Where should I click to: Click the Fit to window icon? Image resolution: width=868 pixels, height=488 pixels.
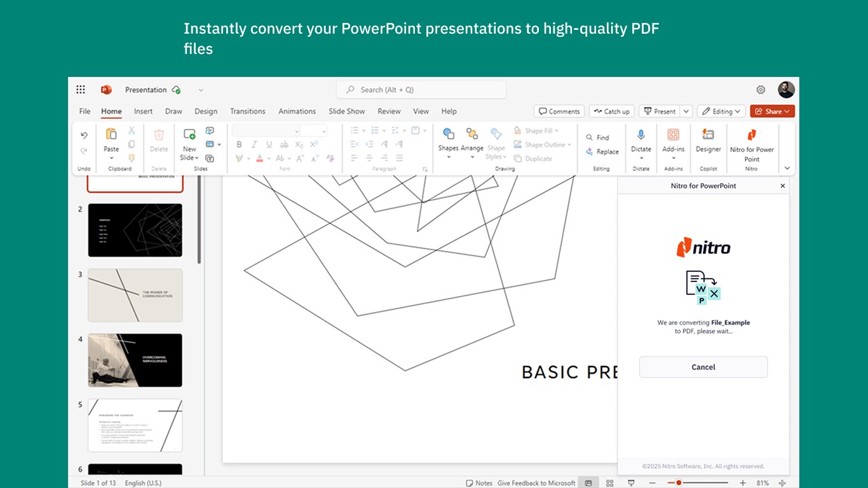[782, 483]
